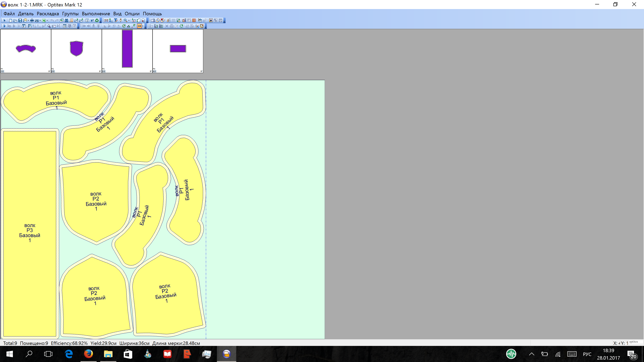
Task: Click the binoculars find icon
Action: pos(66,21)
